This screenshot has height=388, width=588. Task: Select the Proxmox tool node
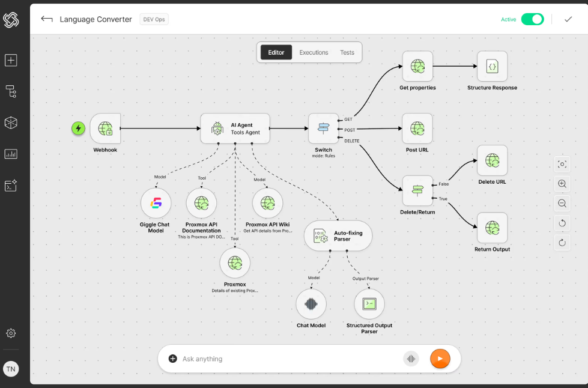(x=235, y=263)
